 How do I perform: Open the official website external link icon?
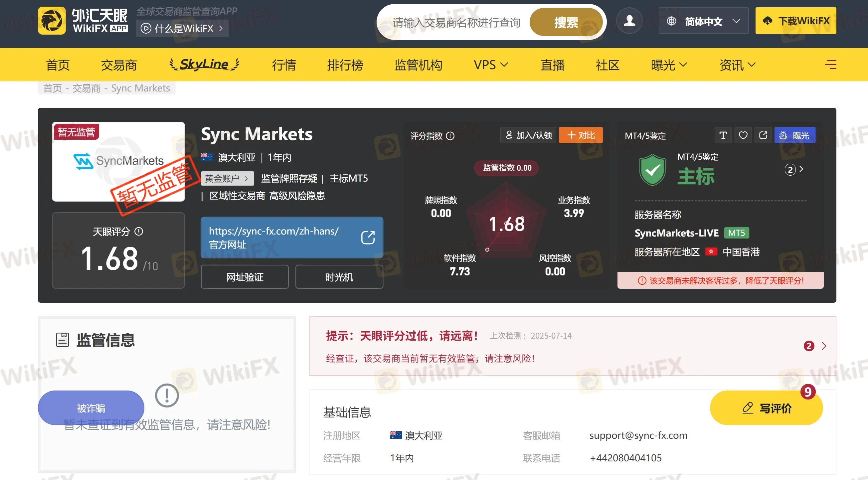368,238
